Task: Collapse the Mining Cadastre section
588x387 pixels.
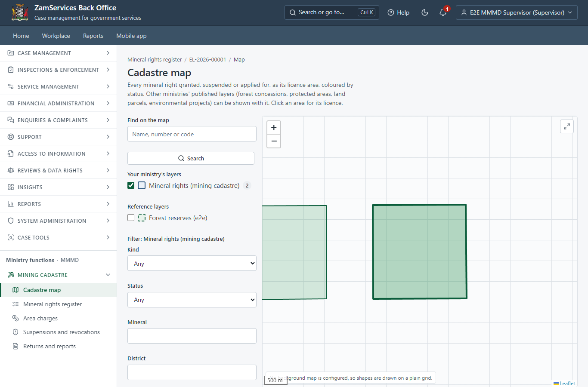Action: (x=108, y=275)
